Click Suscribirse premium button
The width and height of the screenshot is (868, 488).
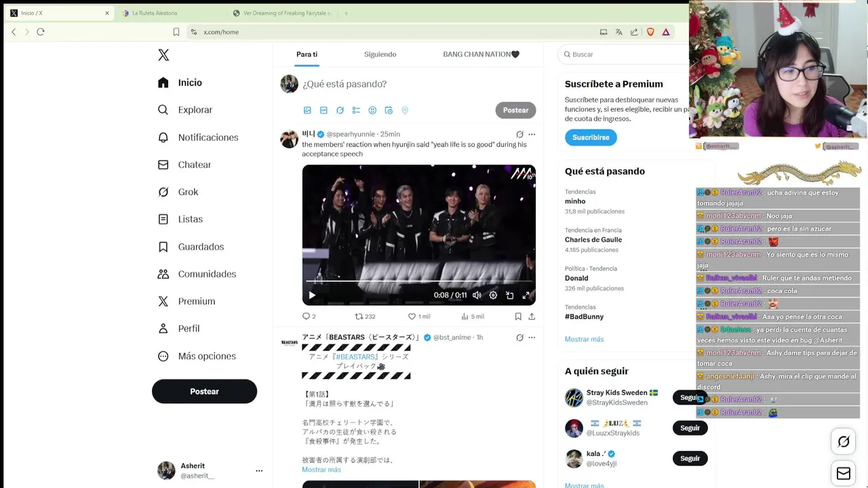[591, 138]
